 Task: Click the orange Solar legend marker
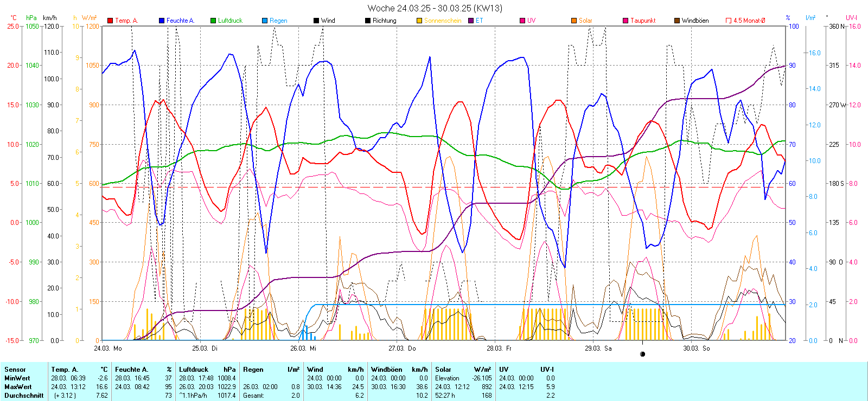click(x=574, y=21)
